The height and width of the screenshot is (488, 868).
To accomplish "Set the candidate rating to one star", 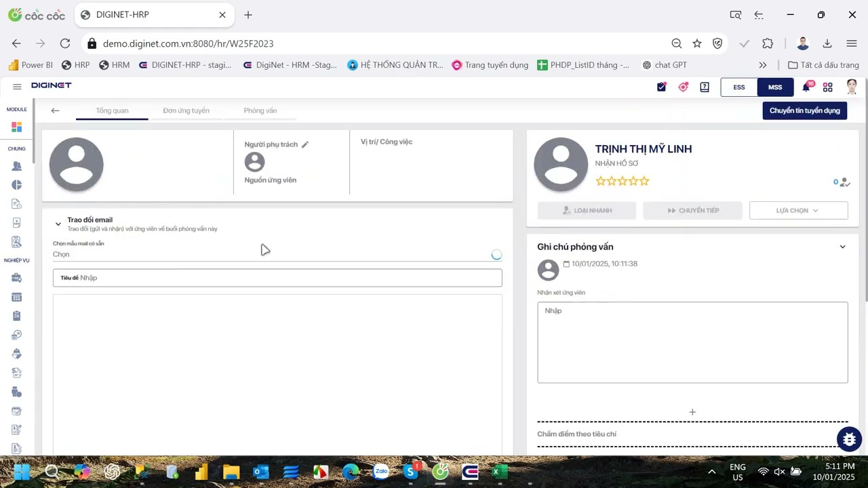I will point(600,181).
